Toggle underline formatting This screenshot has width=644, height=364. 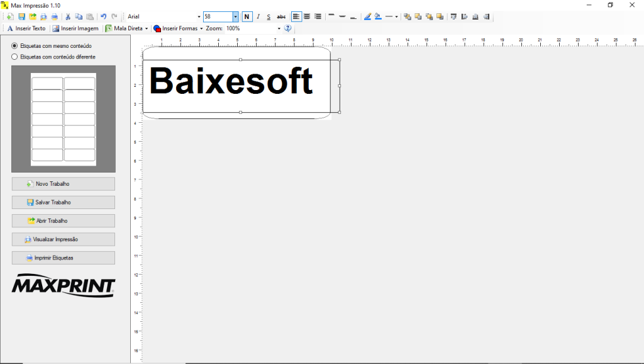pyautogui.click(x=268, y=16)
